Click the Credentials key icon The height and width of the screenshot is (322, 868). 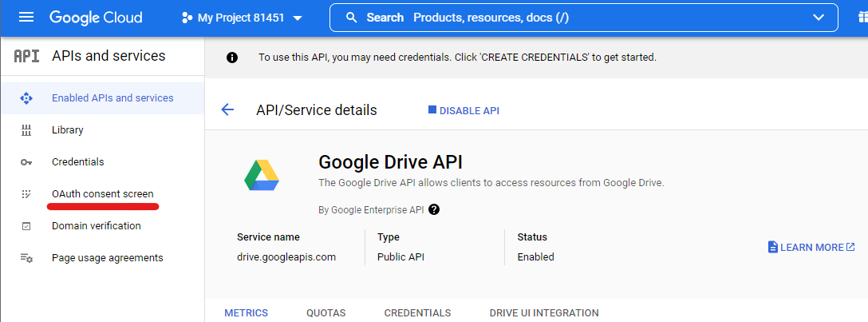pyautogui.click(x=26, y=162)
